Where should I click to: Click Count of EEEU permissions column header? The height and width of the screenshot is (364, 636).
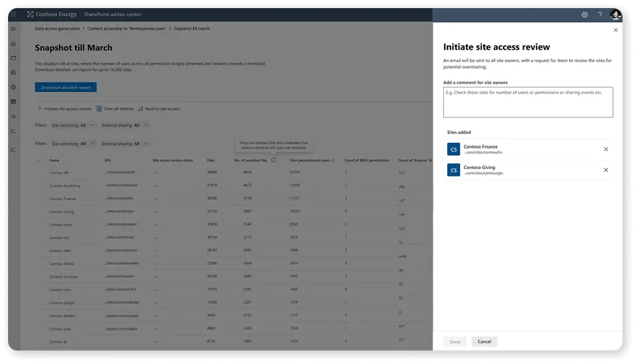point(366,160)
